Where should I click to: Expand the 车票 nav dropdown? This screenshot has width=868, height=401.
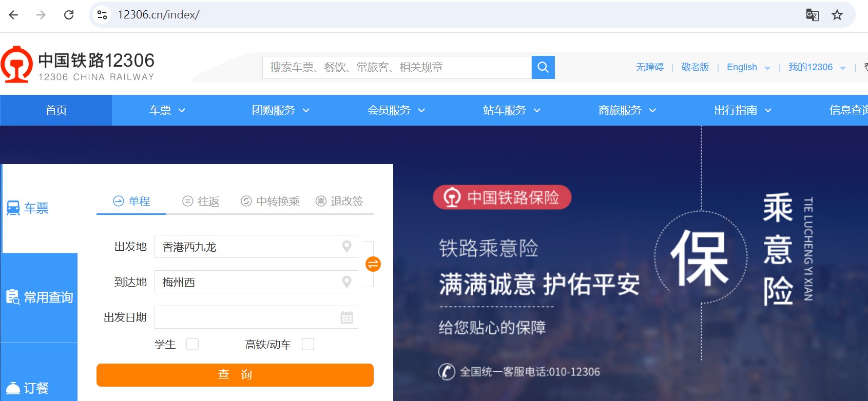(182, 110)
